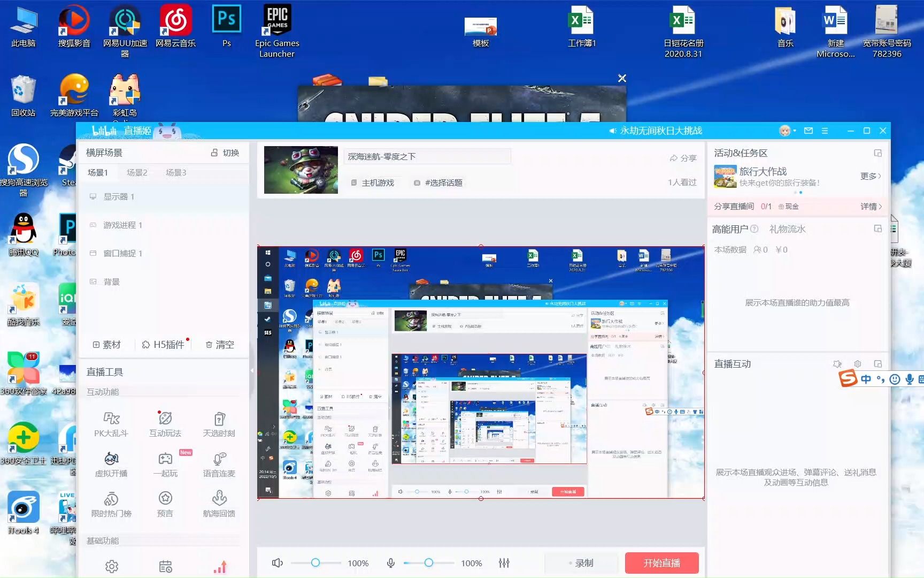Open H5插件 button
Screen dimensions: 924x578
(163, 345)
